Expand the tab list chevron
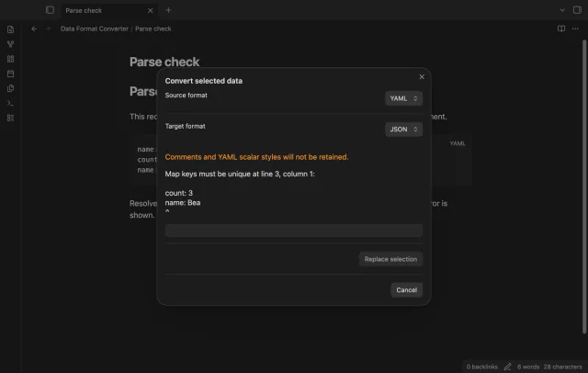This screenshot has width=588, height=373. pyautogui.click(x=562, y=10)
